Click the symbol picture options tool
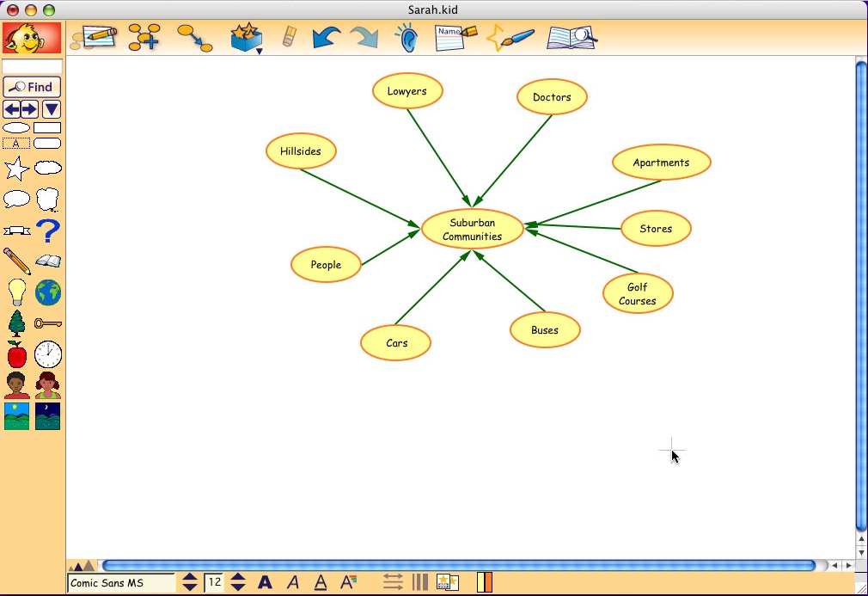The image size is (868, 596). pyautogui.click(x=447, y=582)
